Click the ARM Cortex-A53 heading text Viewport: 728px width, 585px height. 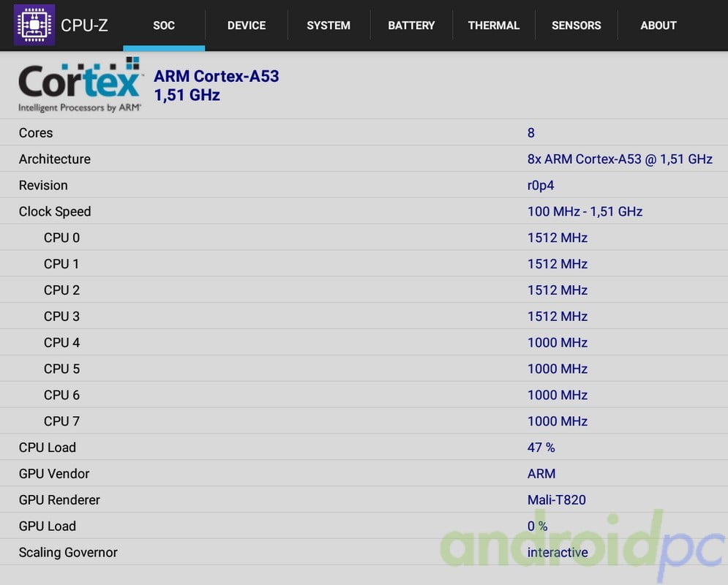(216, 76)
